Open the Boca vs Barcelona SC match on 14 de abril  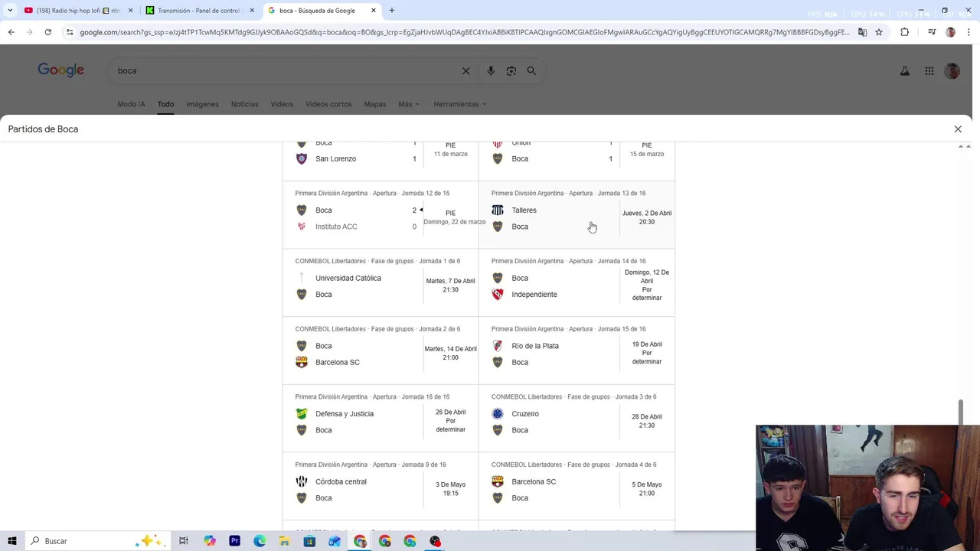(381, 350)
